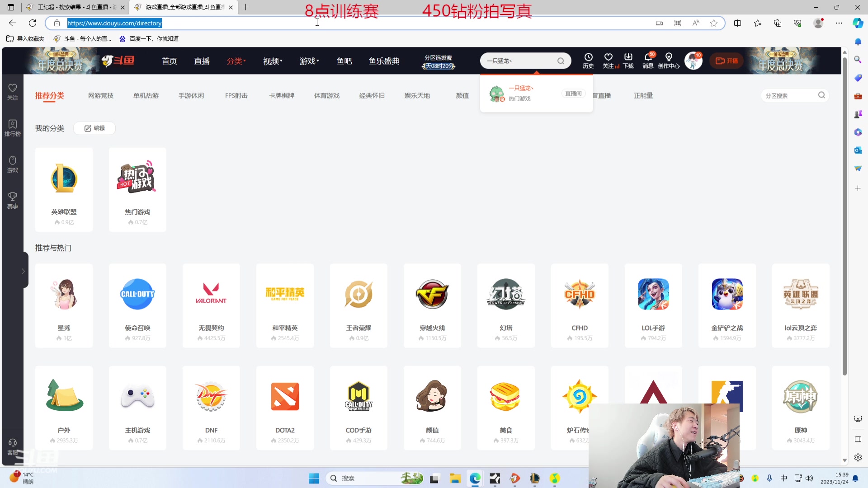Select the 体育游戏 tab
Image resolution: width=868 pixels, height=488 pixels.
pyautogui.click(x=327, y=95)
